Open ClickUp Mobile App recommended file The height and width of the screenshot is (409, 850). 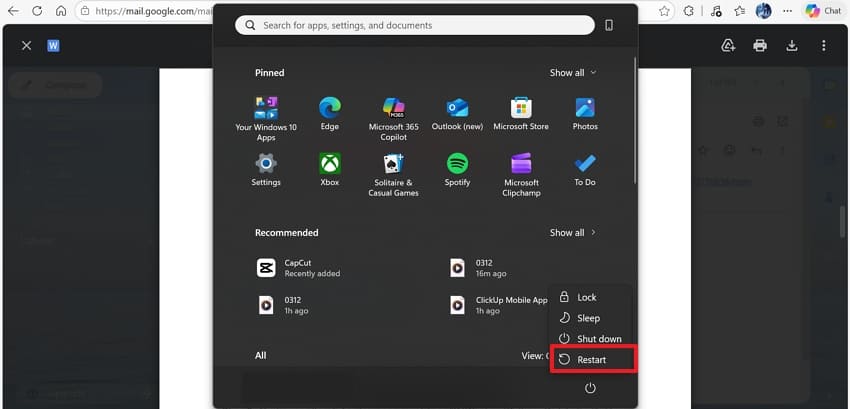[x=498, y=305]
